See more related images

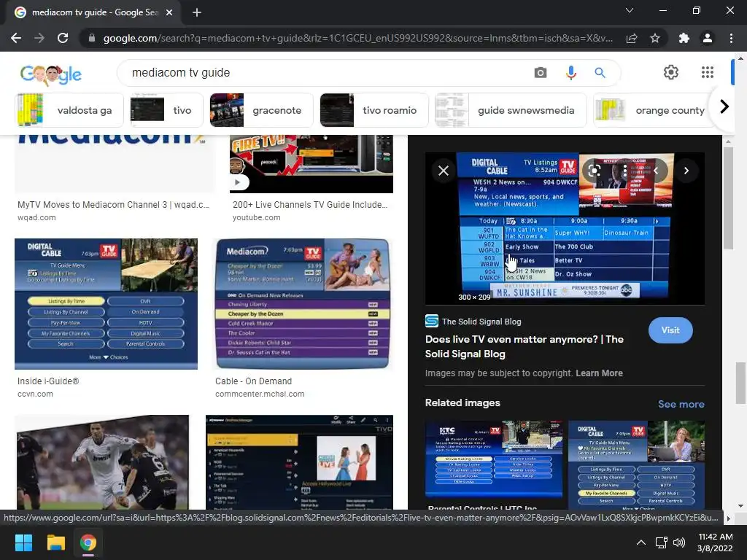pos(681,404)
